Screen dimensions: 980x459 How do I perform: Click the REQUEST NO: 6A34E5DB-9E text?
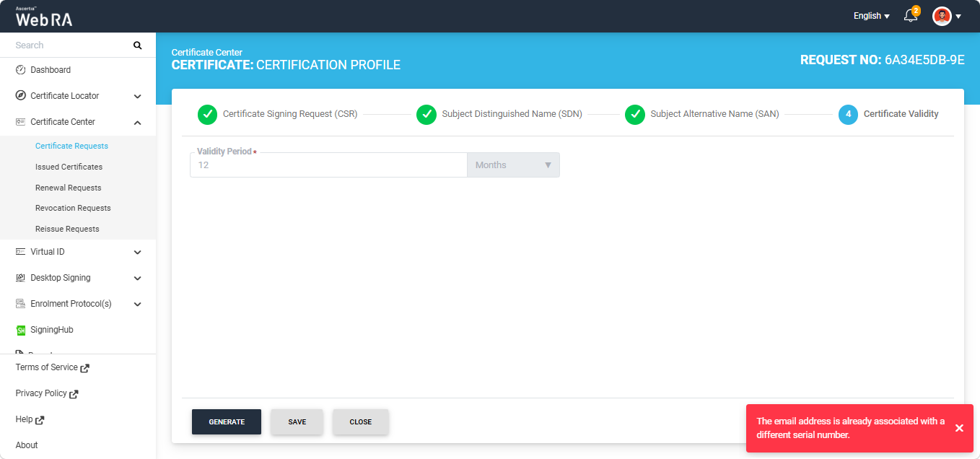(x=883, y=60)
